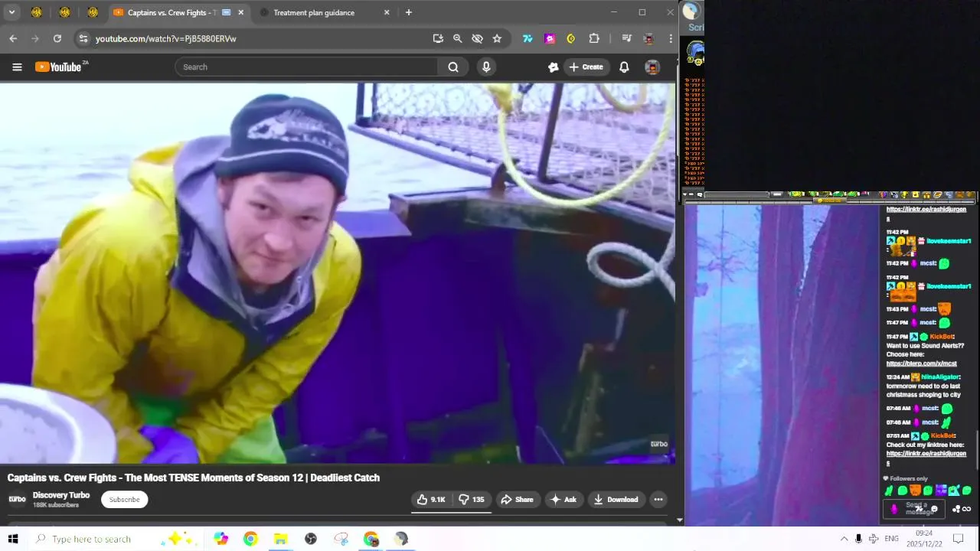
Task: Click the microphone icon in system tray
Action: (859, 539)
